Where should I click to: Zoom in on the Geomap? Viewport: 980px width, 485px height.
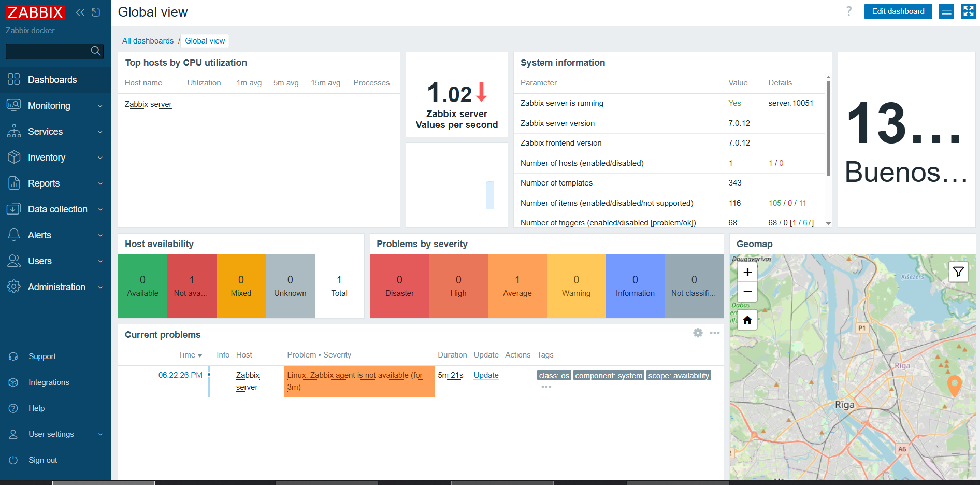pos(747,272)
